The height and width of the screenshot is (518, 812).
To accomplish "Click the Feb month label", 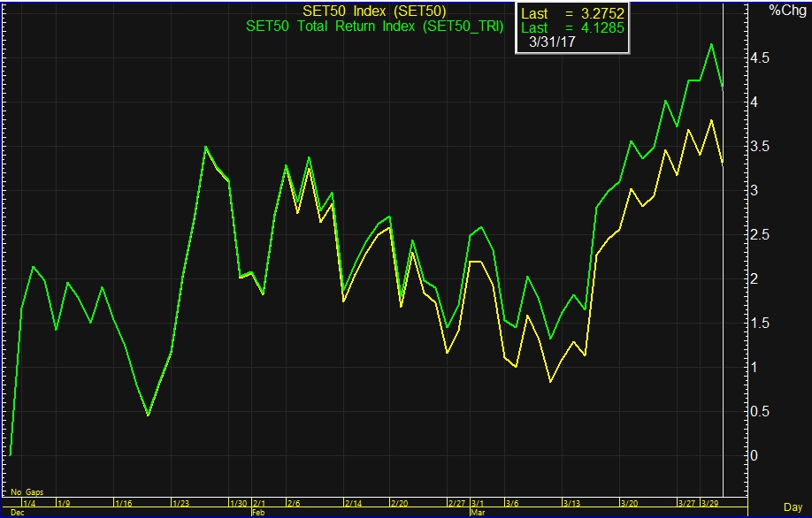I will 258,512.
